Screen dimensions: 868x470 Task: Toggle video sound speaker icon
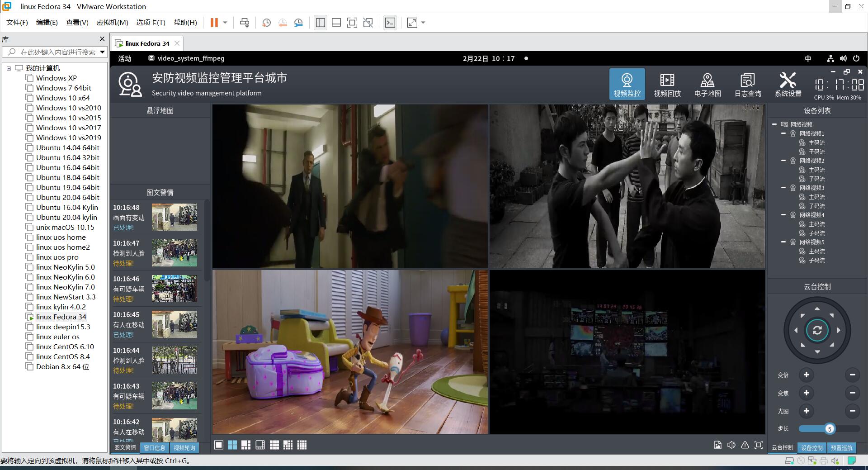(x=731, y=445)
